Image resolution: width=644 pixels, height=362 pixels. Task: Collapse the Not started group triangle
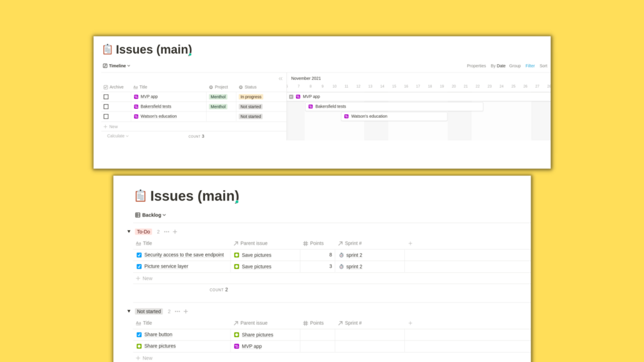(129, 311)
